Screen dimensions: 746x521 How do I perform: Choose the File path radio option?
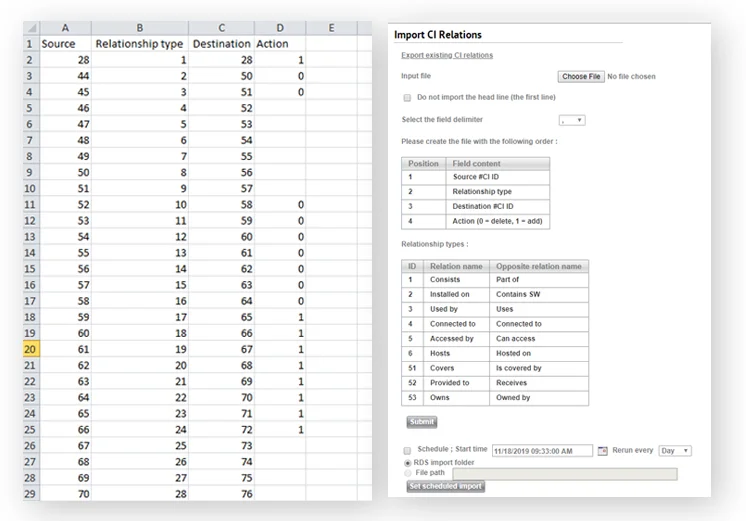[407, 473]
